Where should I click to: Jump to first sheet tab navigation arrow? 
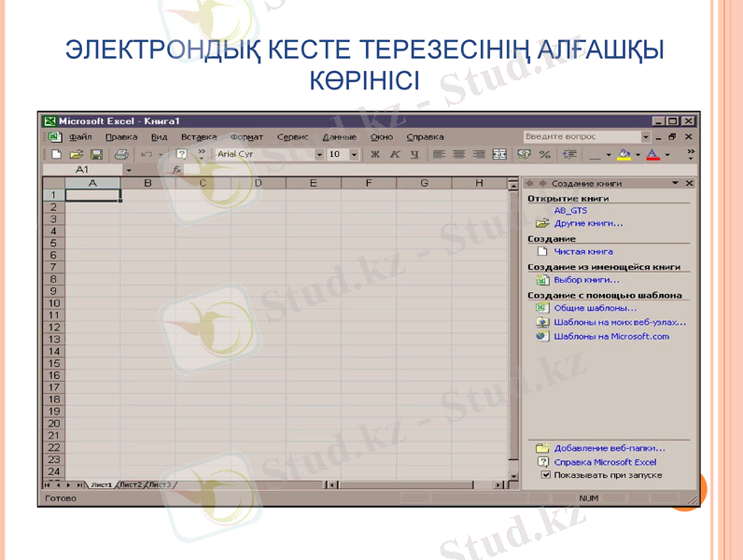pyautogui.click(x=47, y=484)
